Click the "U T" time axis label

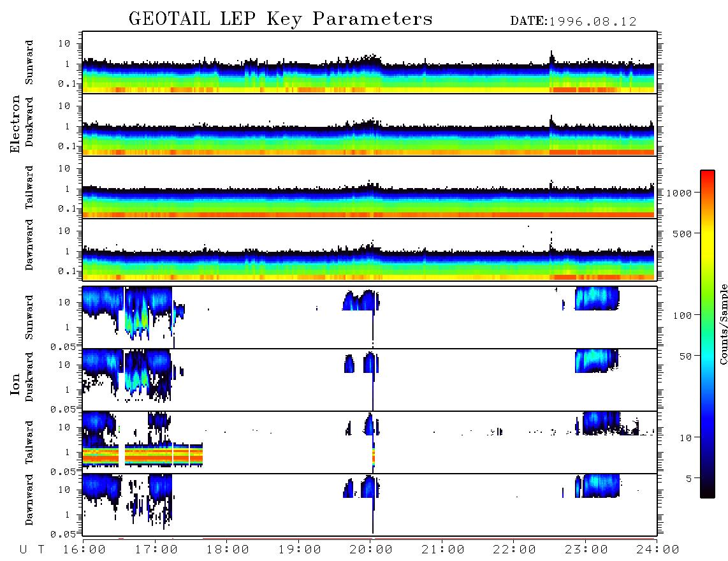pos(33,550)
